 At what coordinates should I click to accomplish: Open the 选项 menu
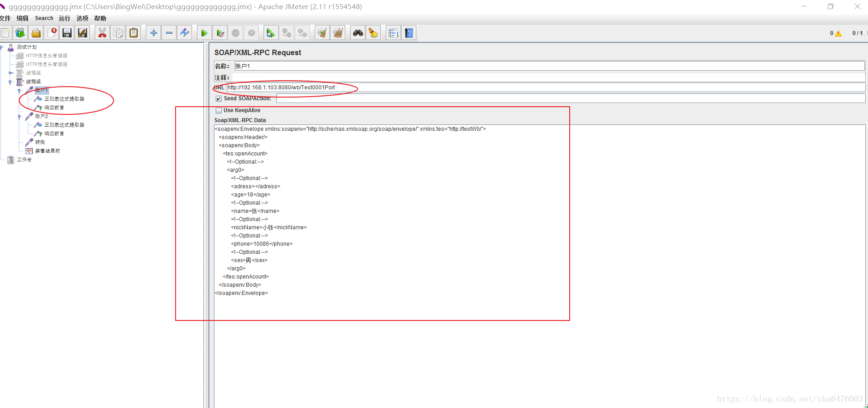click(83, 18)
